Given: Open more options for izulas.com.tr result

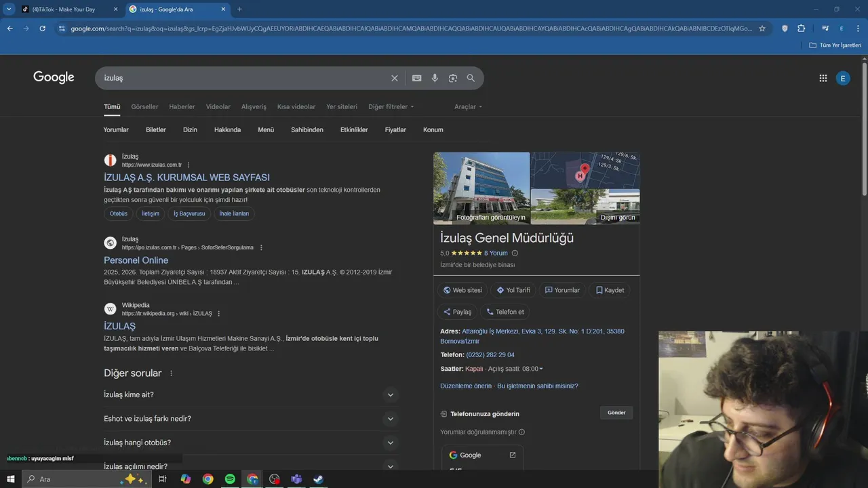Looking at the screenshot, I should [189, 165].
